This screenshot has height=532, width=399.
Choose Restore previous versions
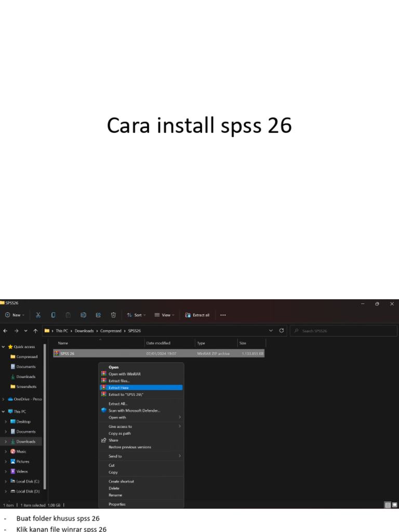(141, 447)
